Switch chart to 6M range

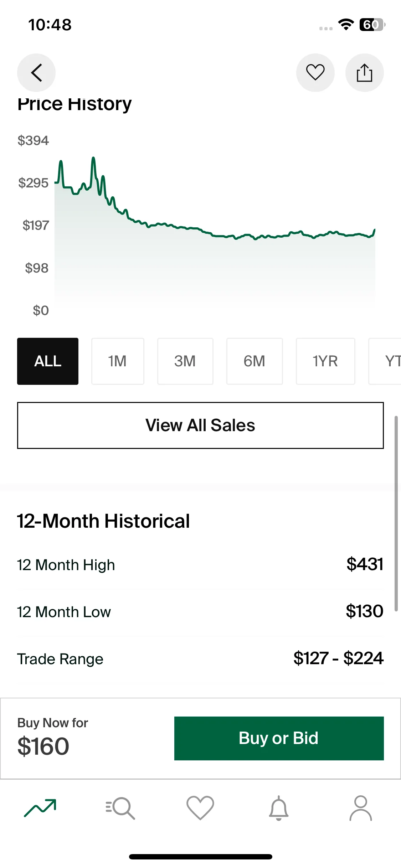coord(255,361)
